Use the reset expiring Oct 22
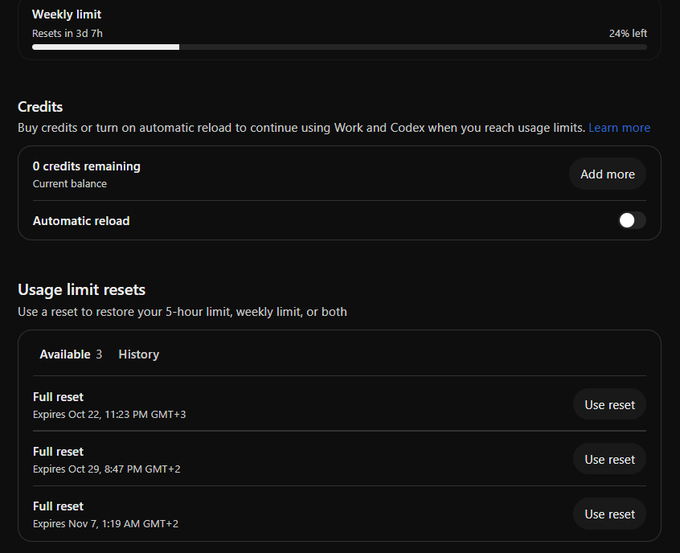The height and width of the screenshot is (553, 680). (x=609, y=405)
